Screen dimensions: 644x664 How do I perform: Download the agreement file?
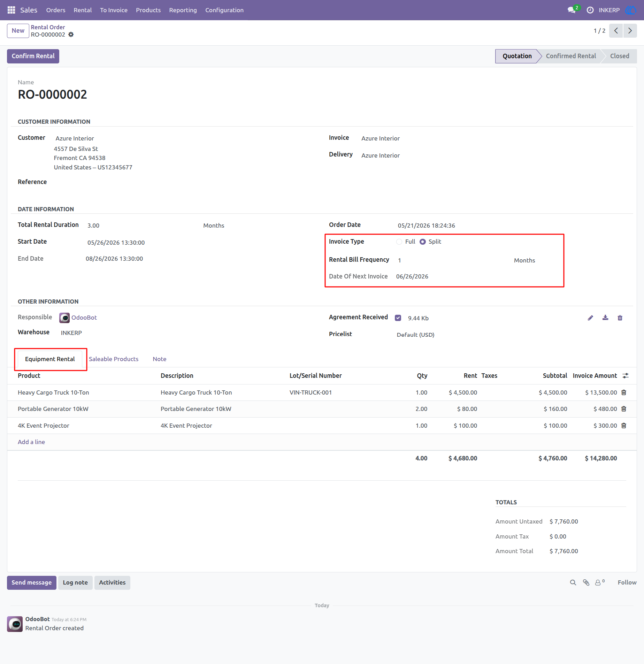[605, 318]
